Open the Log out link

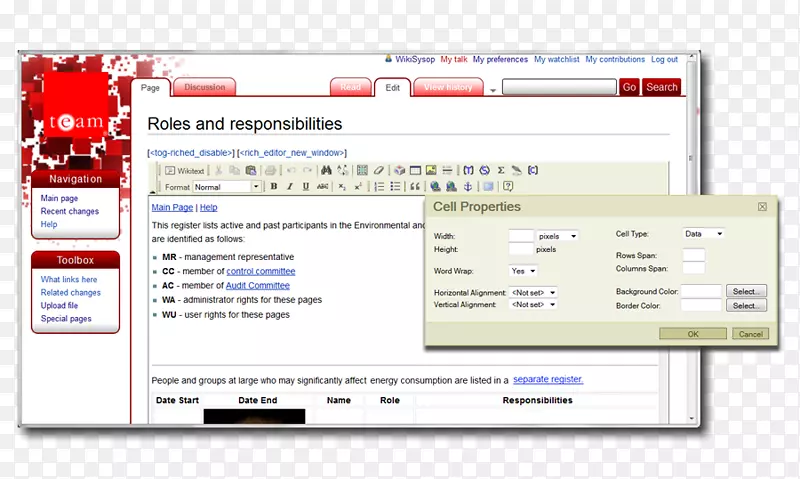pos(664,60)
